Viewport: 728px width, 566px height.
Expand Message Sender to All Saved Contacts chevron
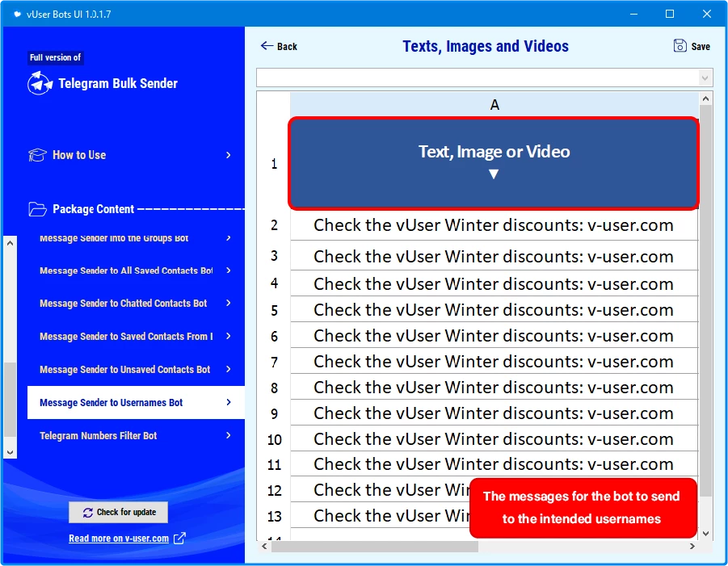(x=229, y=270)
